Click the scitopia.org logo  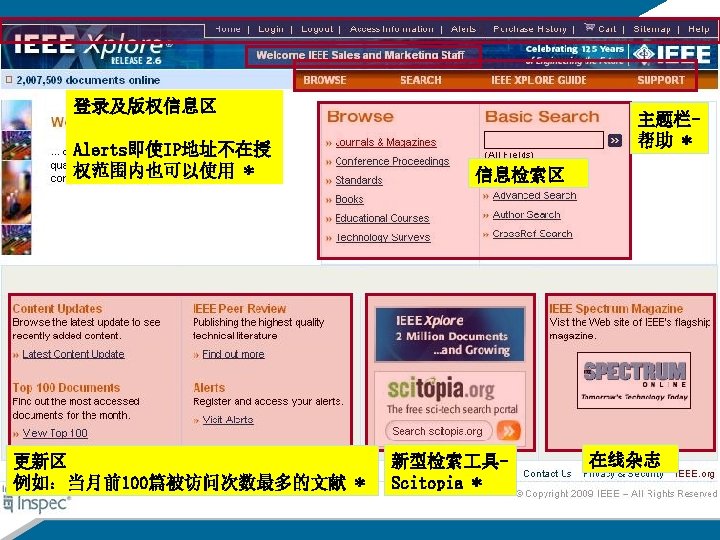[x=441, y=389]
